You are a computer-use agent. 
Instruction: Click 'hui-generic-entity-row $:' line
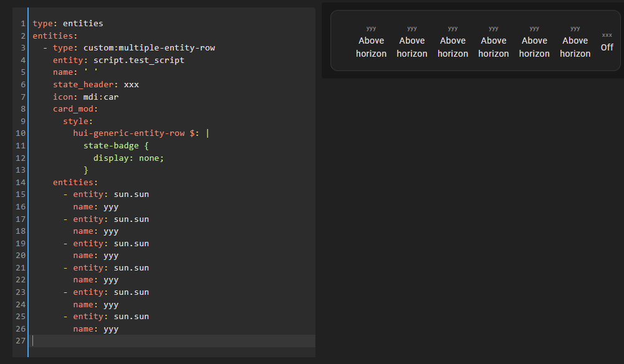coord(137,133)
